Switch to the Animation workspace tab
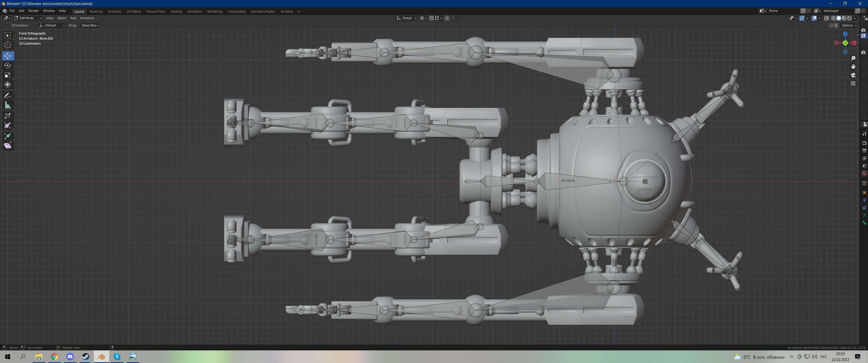This screenshot has height=363, width=868. click(x=195, y=11)
